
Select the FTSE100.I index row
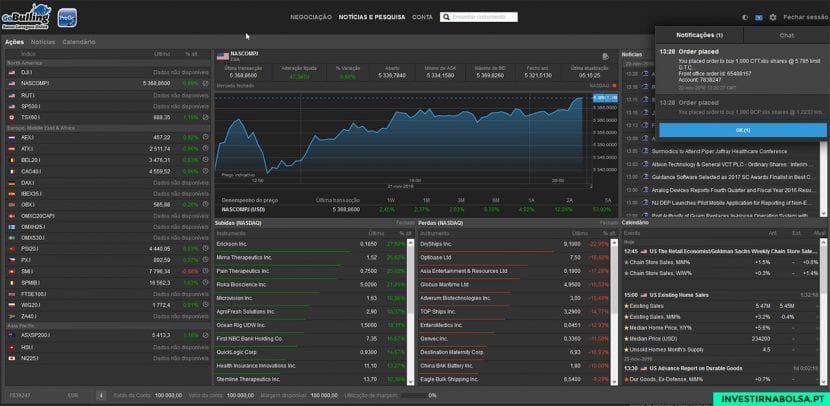pyautogui.click(x=107, y=293)
